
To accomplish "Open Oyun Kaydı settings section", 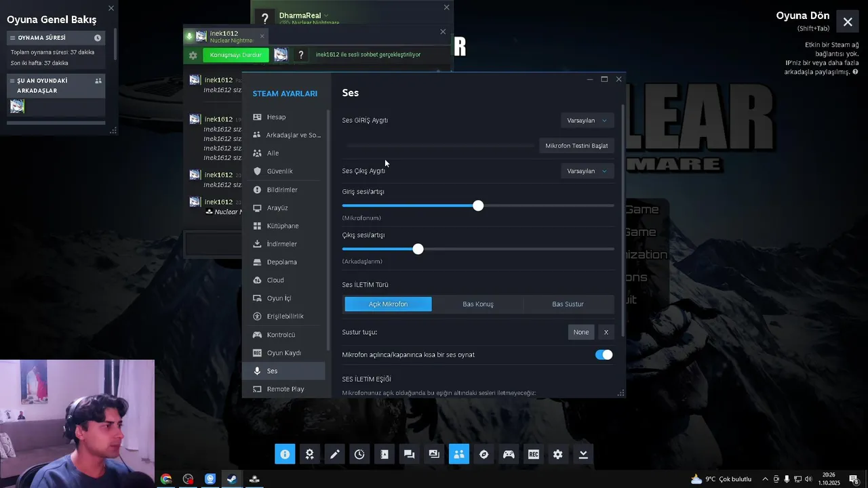I will (284, 353).
